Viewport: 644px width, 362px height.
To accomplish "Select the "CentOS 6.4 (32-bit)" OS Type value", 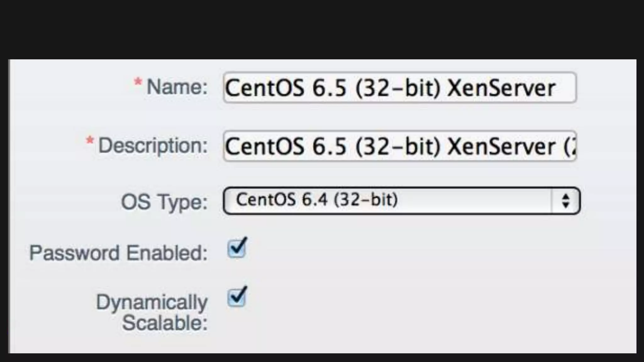I will pyautogui.click(x=317, y=200).
